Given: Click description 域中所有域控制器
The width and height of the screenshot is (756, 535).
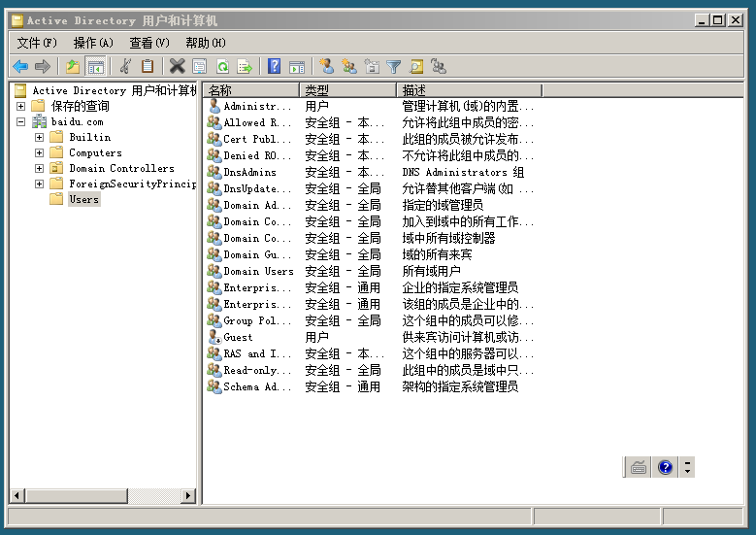Looking at the screenshot, I should tap(449, 238).
